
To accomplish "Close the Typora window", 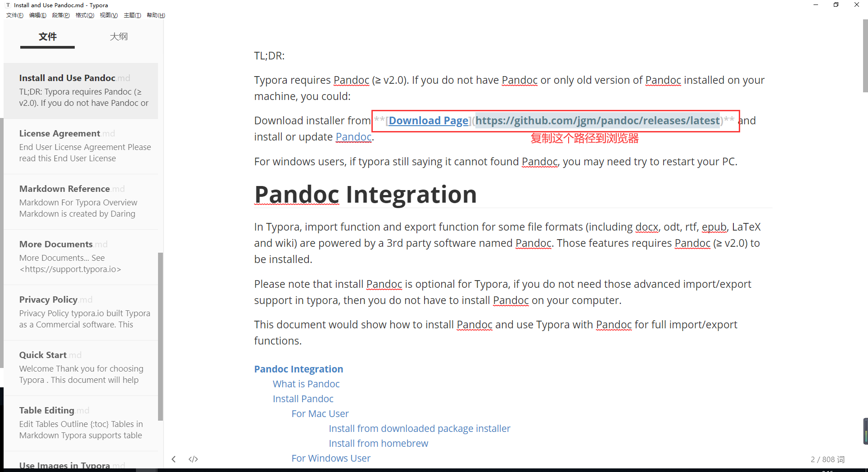I will pyautogui.click(x=857, y=5).
